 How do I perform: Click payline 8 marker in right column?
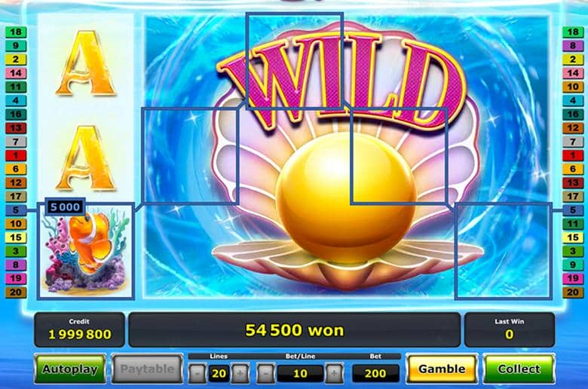(573, 46)
